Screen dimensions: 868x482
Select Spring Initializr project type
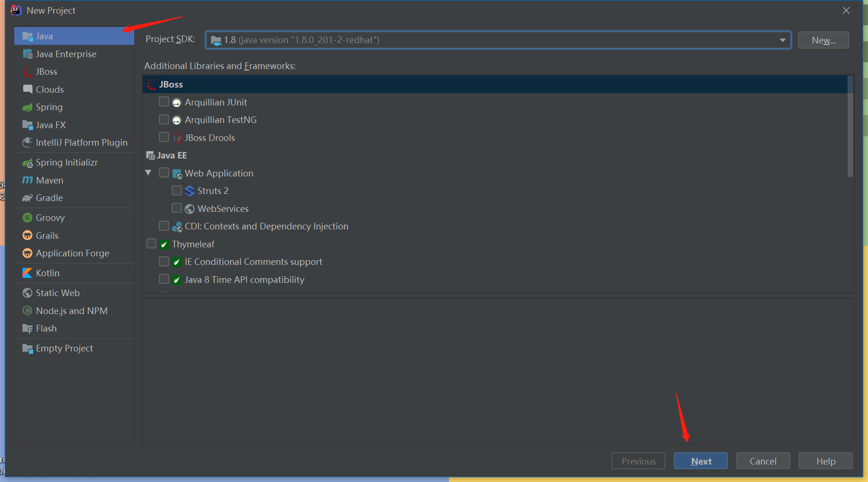click(x=74, y=163)
